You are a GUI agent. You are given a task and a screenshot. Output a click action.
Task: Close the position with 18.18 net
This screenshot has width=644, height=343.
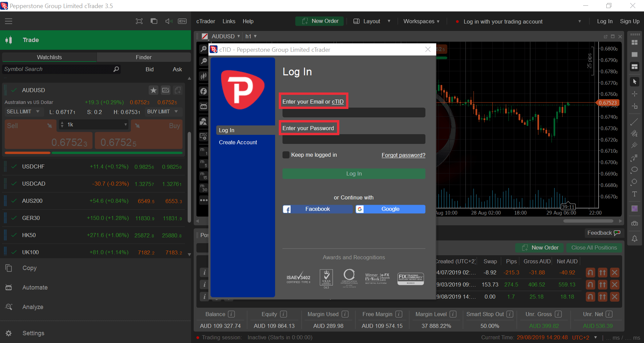pos(615,297)
